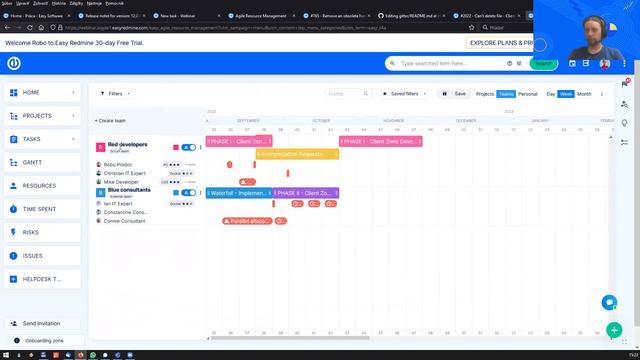This screenshot has width=640, height=360.
Task: Open the chat bubble widget
Action: (609, 302)
